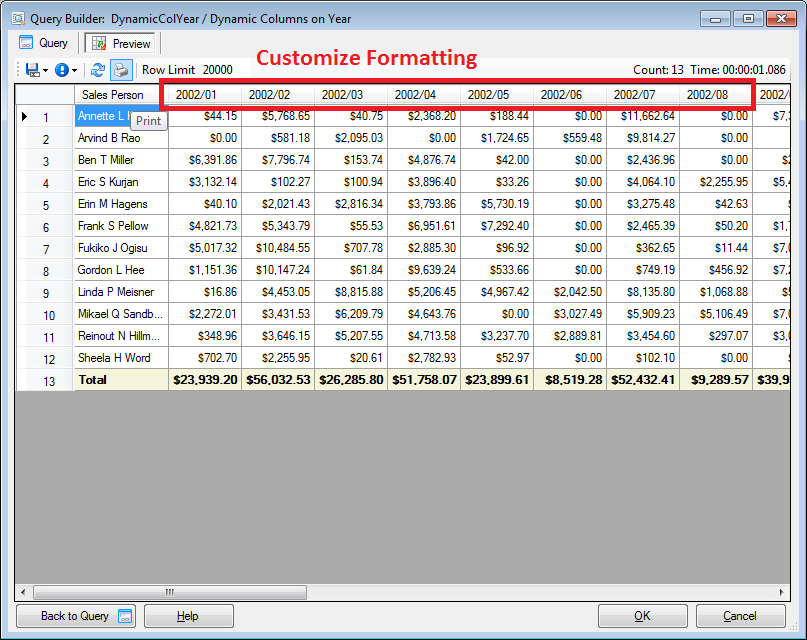Image resolution: width=807 pixels, height=640 pixels.
Task: Click the $44.15 cell
Action: (x=205, y=116)
